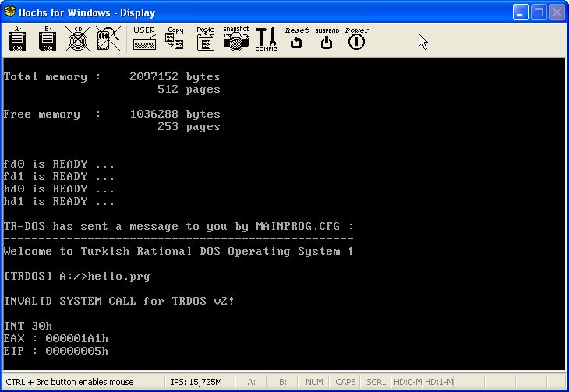Screen dimensions: 569x392
Task: Suspend the Bochs simulation
Action: pos(327,38)
